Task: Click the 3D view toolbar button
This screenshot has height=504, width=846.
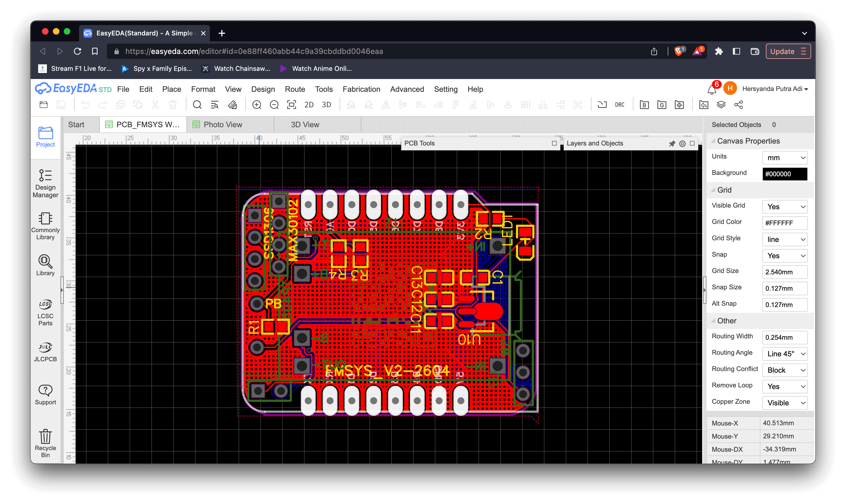Action: click(326, 105)
